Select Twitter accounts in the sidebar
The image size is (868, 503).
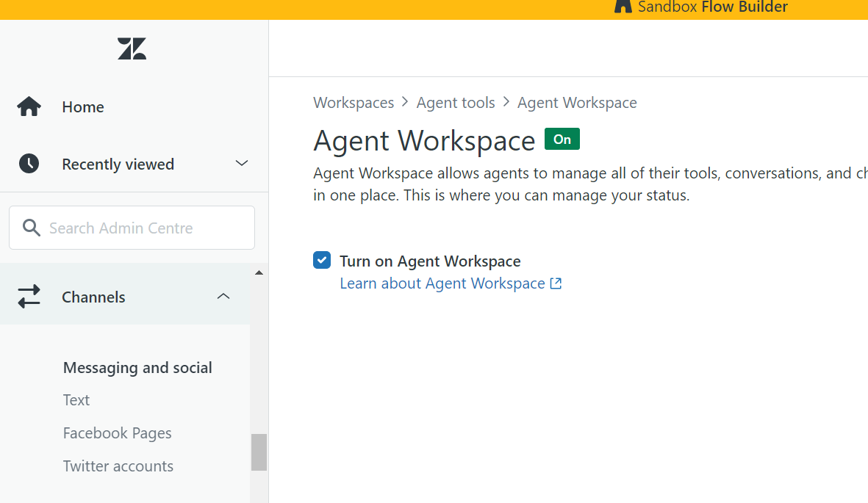coord(118,466)
